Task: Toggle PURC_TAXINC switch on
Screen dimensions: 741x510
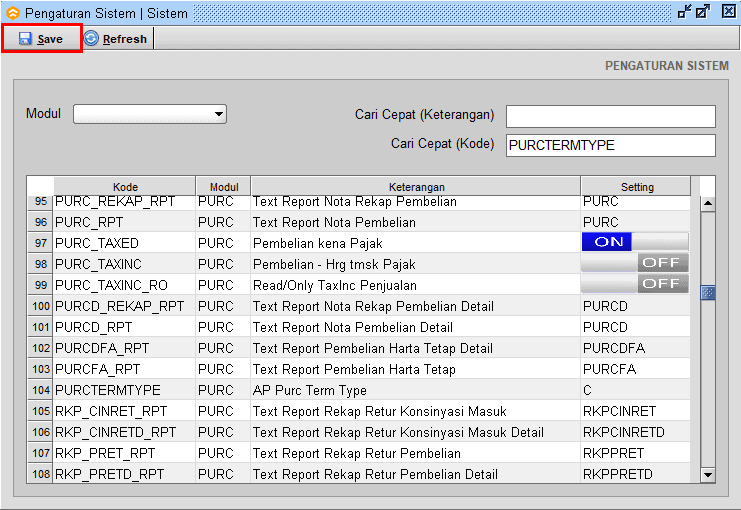Action: [x=635, y=263]
